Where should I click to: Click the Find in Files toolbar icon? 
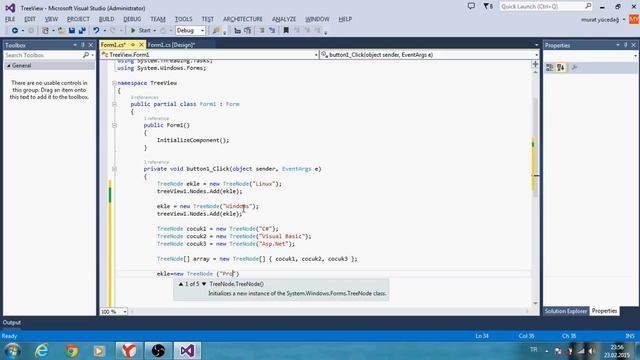[216, 31]
